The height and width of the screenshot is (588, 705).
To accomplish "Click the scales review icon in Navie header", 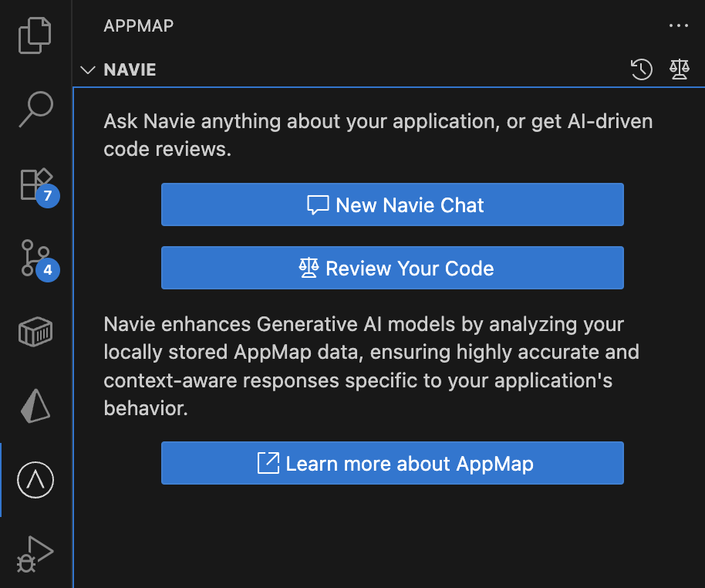I will pos(679,69).
